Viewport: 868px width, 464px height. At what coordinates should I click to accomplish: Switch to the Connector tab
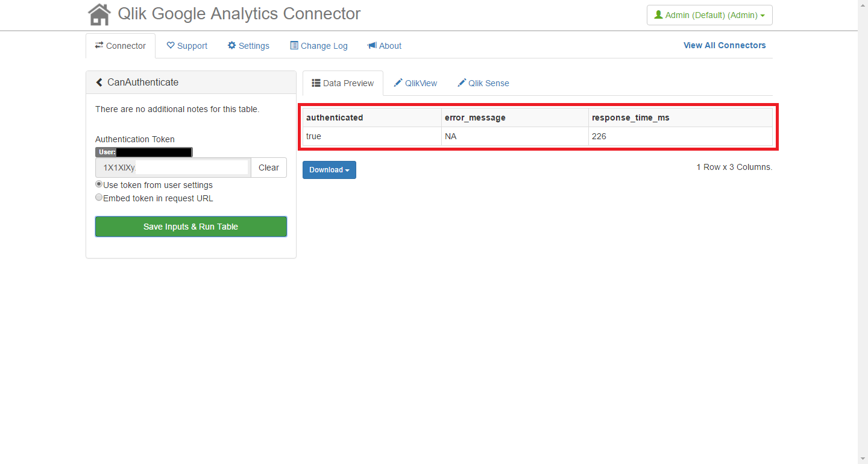(x=121, y=46)
